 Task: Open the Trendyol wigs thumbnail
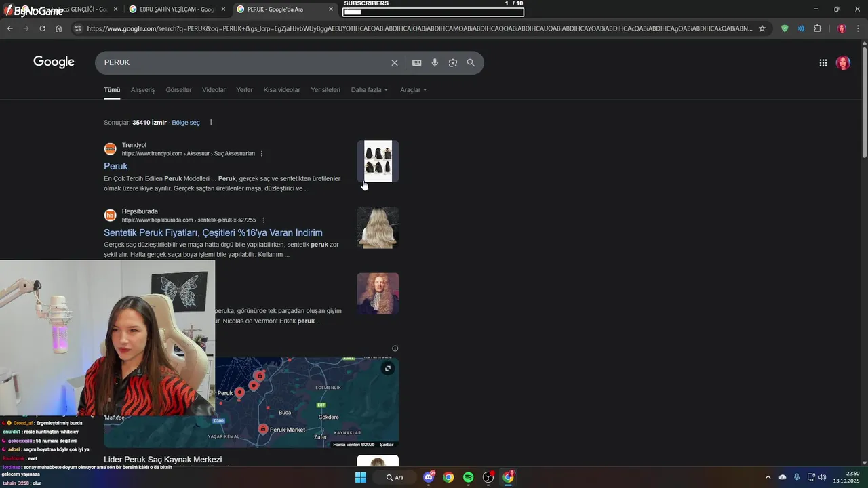378,161
